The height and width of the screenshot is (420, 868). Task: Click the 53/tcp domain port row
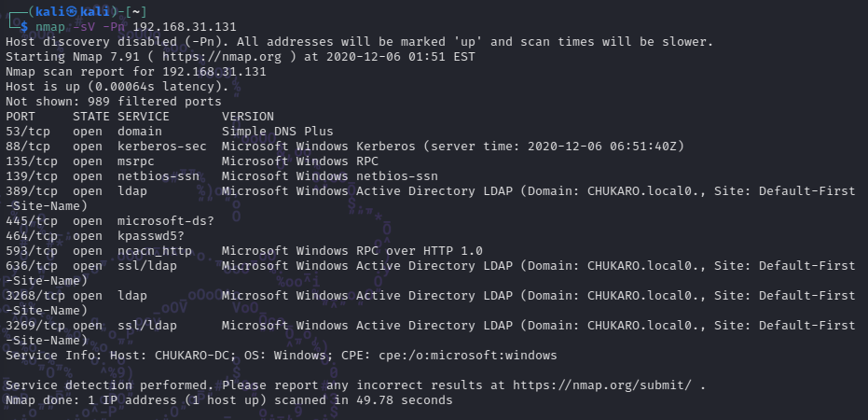click(170, 132)
